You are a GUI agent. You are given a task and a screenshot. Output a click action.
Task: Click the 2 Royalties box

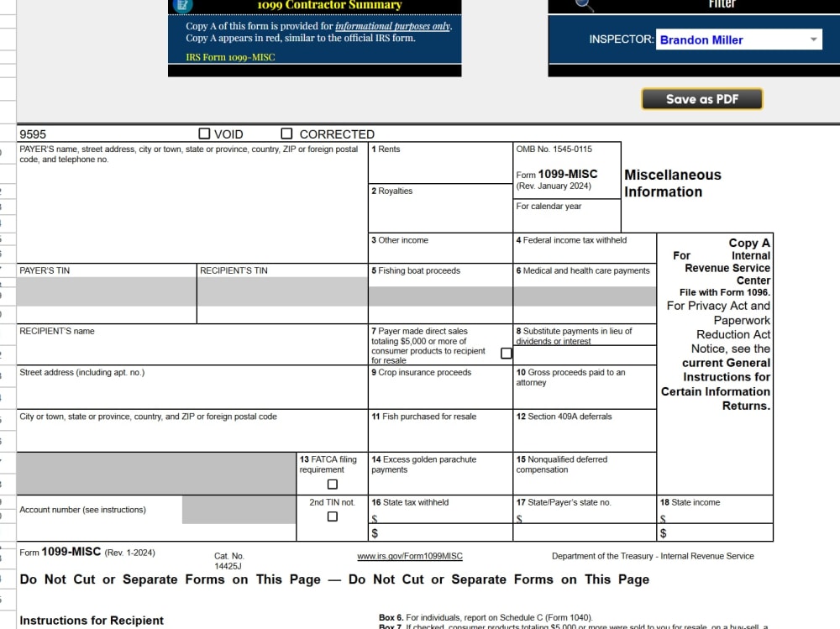(x=440, y=208)
